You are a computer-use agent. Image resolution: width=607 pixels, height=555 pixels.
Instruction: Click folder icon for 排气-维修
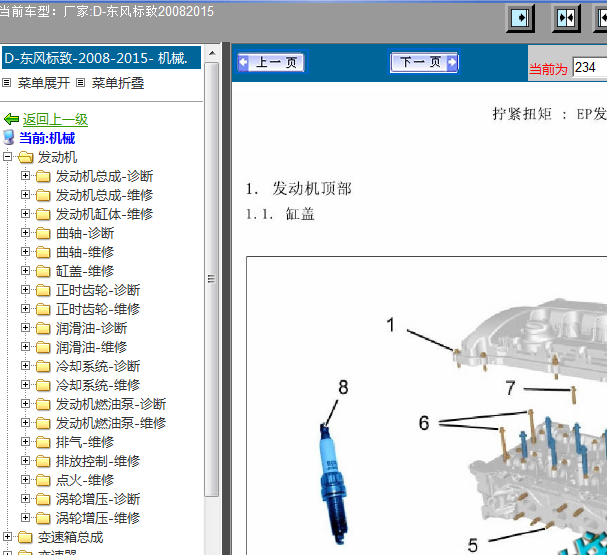tap(43, 442)
